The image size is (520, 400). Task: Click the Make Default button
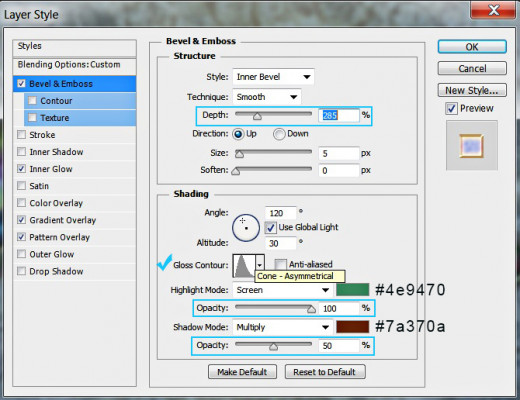coord(242,372)
